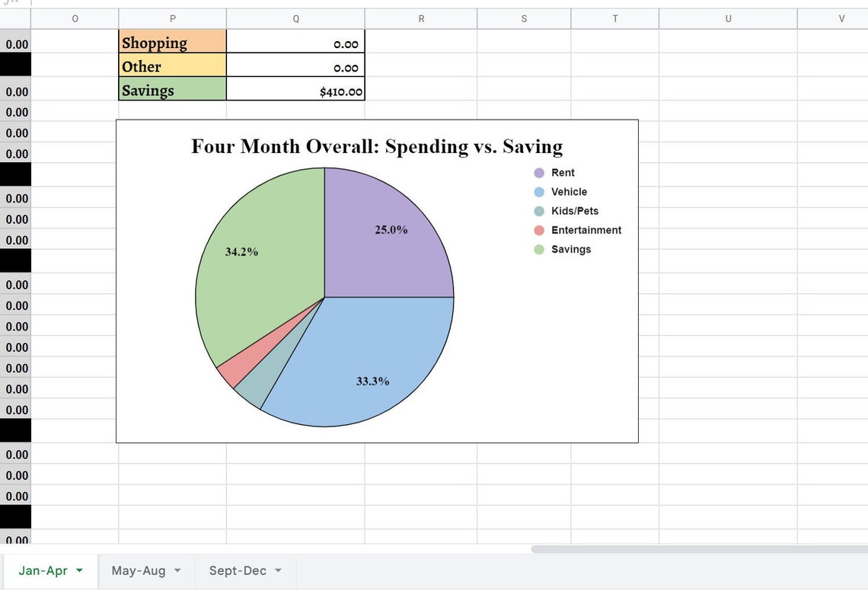
Task: Expand the Jan-Apr tab dropdown arrow
Action: click(79, 570)
